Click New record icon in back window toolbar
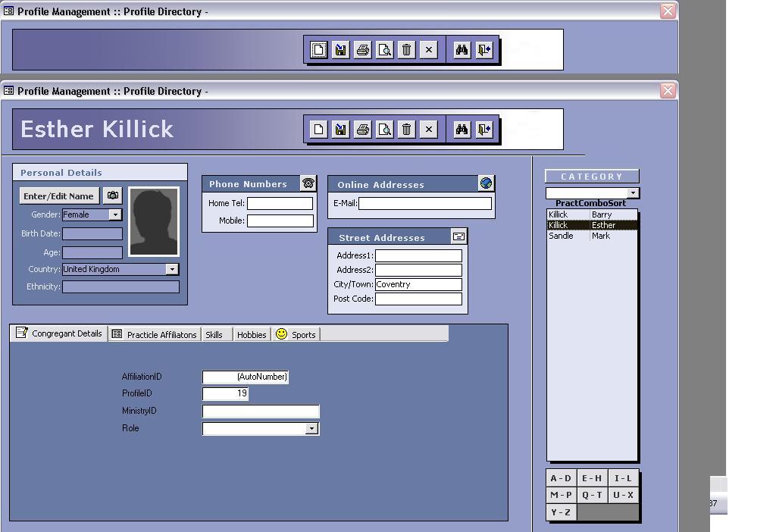 [319, 50]
